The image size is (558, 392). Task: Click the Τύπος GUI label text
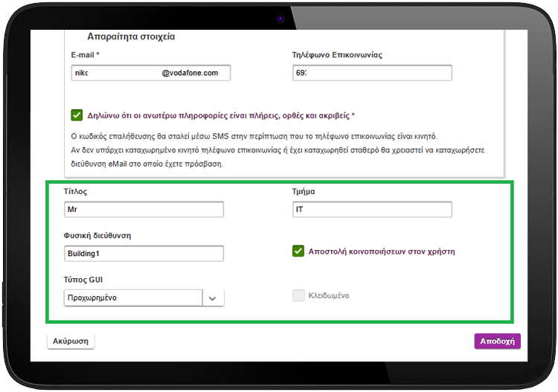tap(83, 280)
